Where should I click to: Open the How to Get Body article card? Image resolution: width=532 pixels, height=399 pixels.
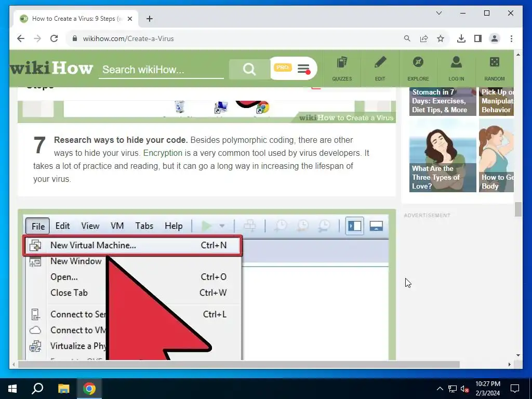pyautogui.click(x=496, y=155)
